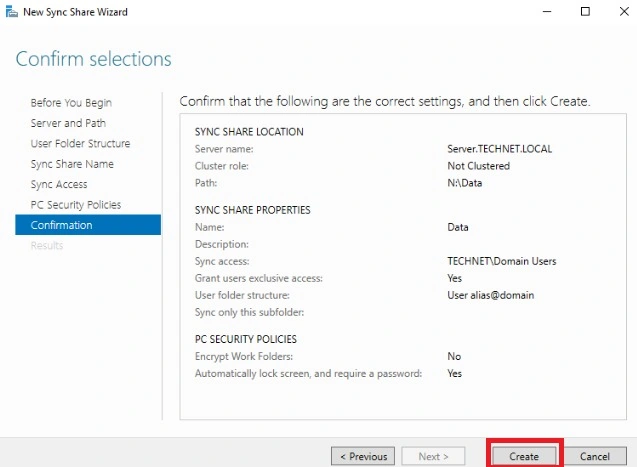Viewport: 637px width, 467px height.
Task: Click the Confirm selections page title
Action: click(93, 59)
